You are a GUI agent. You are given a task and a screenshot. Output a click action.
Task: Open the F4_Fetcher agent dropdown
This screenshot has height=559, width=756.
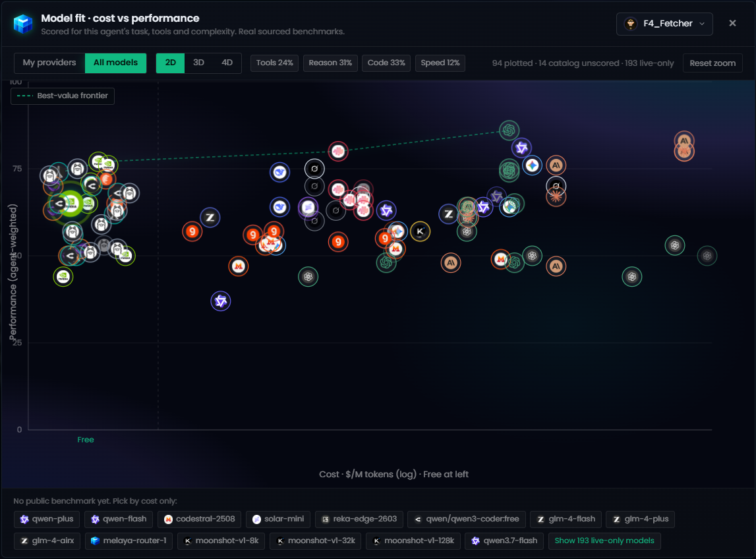point(664,24)
